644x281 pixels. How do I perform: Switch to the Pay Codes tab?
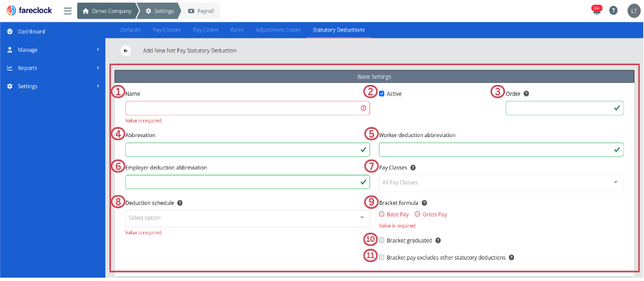click(x=206, y=30)
